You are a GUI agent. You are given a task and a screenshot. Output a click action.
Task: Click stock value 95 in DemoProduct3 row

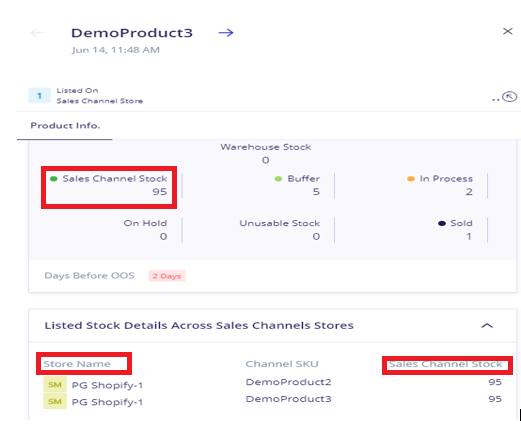coord(495,399)
